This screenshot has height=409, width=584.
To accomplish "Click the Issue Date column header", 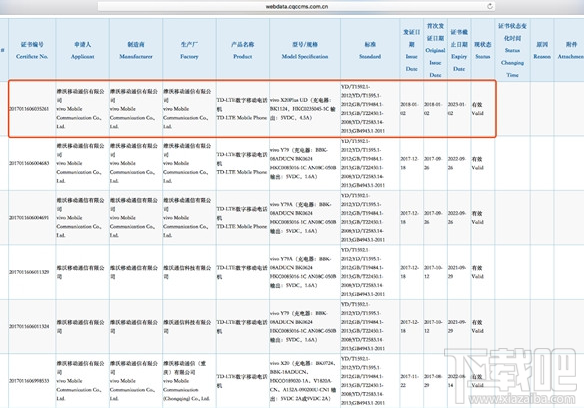I will click(412, 50).
